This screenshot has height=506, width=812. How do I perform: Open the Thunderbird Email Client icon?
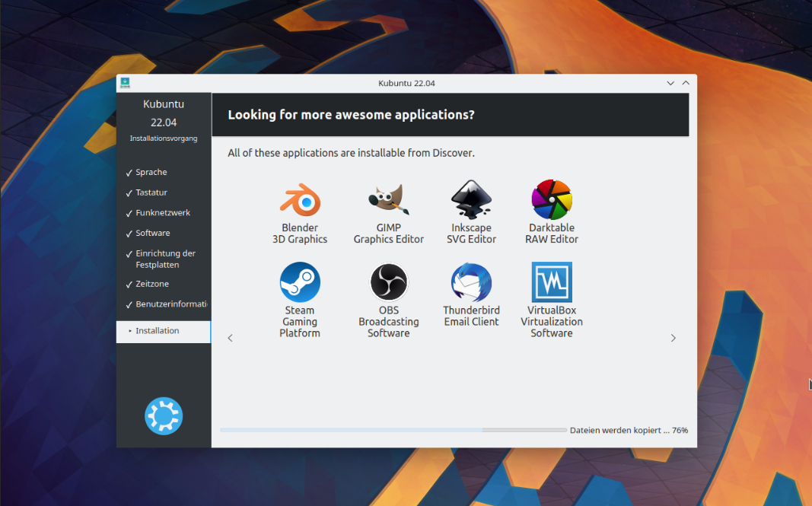click(x=471, y=282)
